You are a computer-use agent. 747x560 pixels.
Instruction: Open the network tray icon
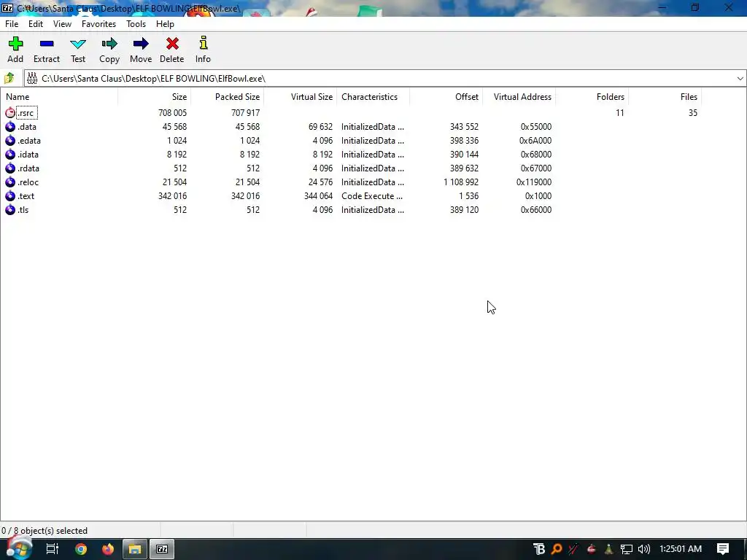click(x=626, y=549)
